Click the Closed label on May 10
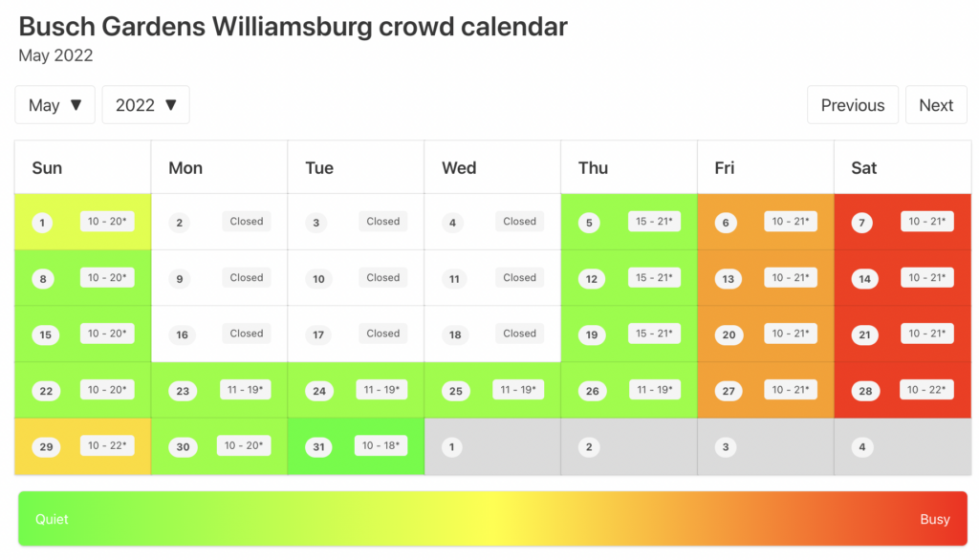The image size is (979, 560). point(382,277)
